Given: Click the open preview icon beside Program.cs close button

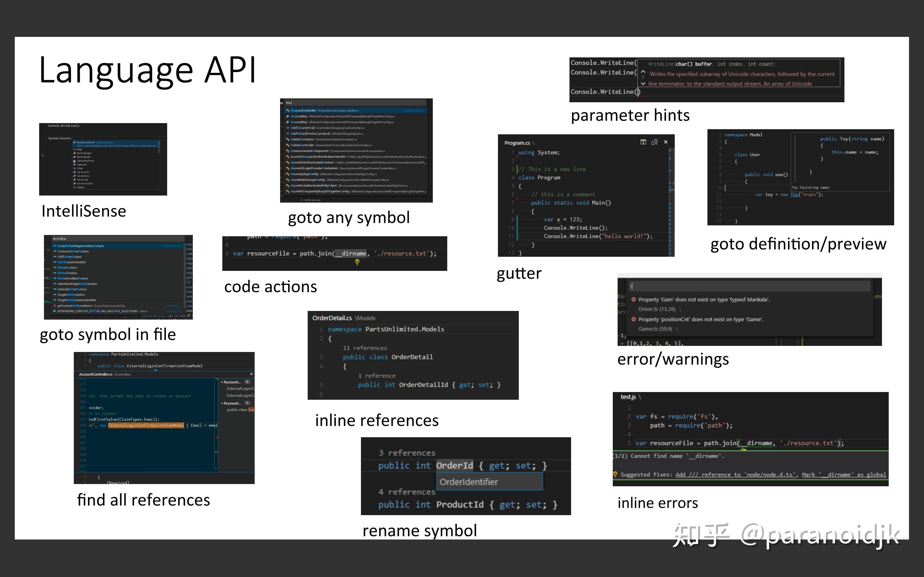Looking at the screenshot, I should click(x=655, y=142).
